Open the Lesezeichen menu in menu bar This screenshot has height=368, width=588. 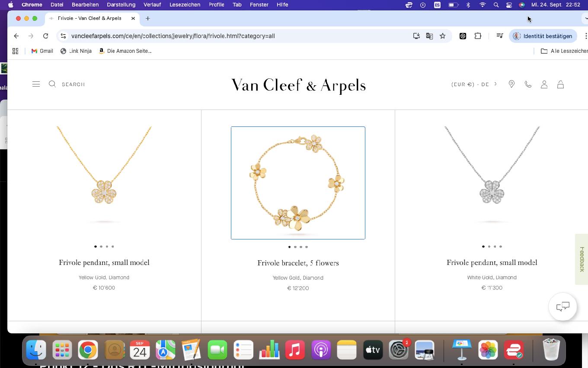coord(185,5)
